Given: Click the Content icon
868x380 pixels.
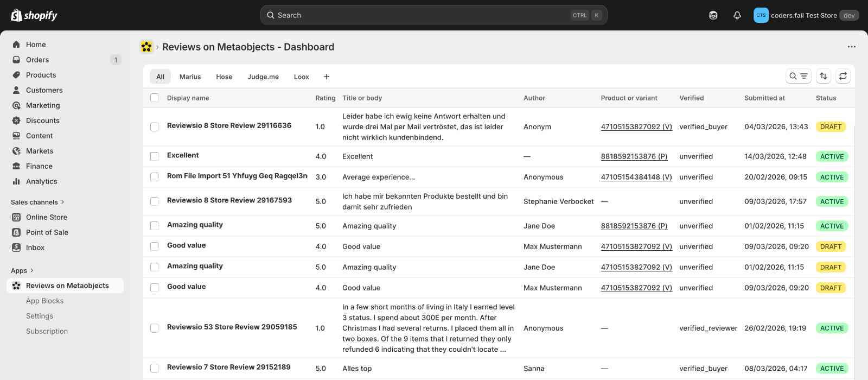Looking at the screenshot, I should tap(16, 136).
